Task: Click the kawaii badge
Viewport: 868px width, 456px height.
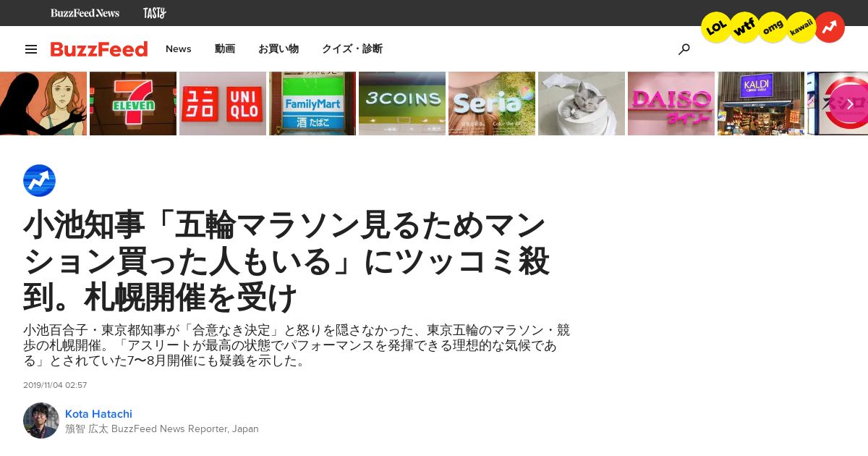Action: tap(801, 28)
